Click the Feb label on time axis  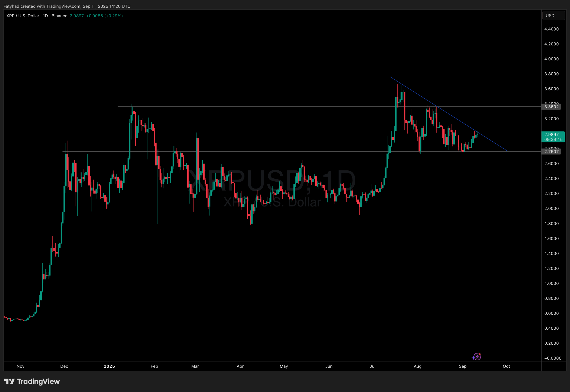coord(154,366)
